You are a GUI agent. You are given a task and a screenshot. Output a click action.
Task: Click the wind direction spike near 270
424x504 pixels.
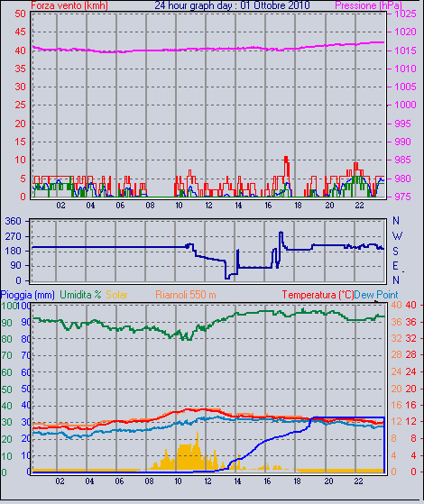click(281, 233)
